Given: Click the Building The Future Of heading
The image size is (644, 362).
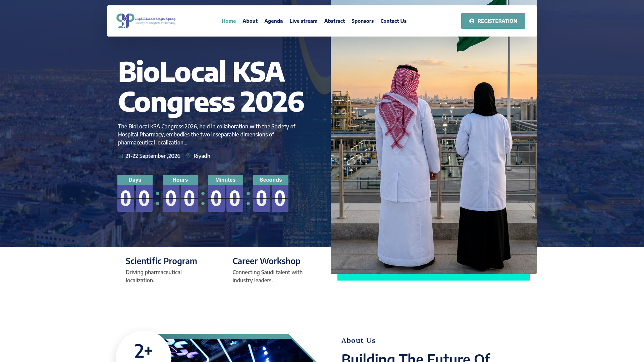Looking at the screenshot, I should (x=416, y=357).
